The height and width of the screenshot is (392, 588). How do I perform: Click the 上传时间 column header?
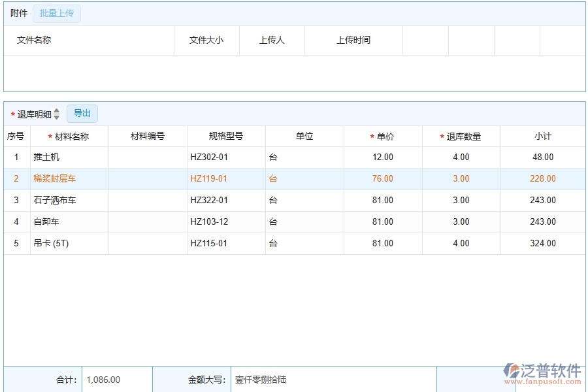[353, 40]
